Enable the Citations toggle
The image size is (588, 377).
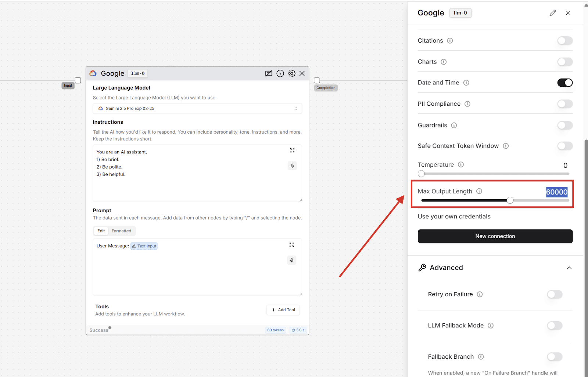tap(565, 41)
